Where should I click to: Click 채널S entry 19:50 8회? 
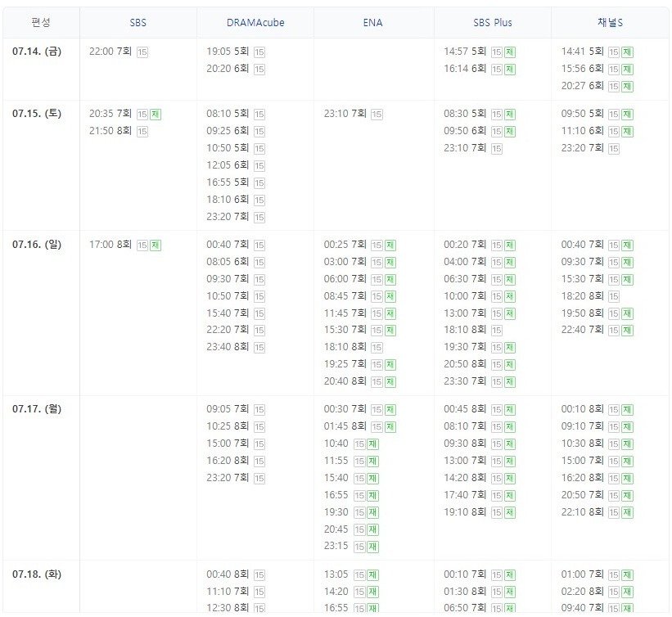pos(583,313)
